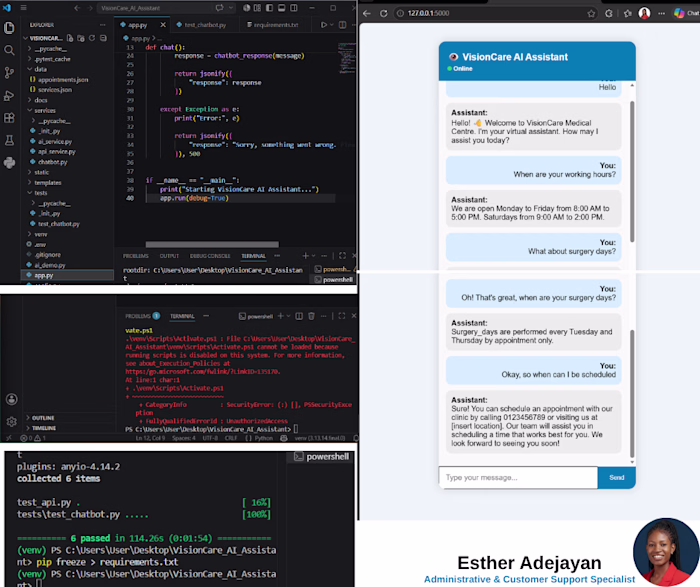Open the Python extension view

point(9,163)
